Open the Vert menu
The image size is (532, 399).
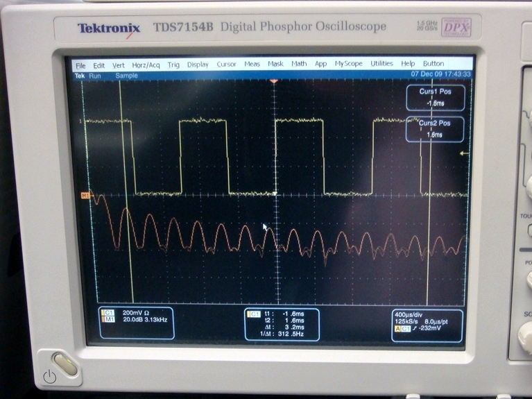tap(119, 65)
